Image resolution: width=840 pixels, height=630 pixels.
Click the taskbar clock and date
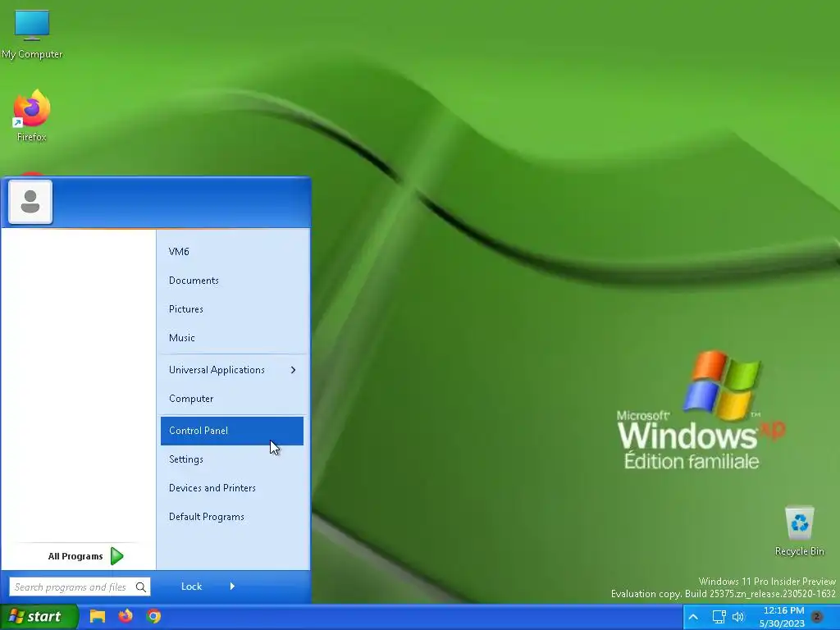pos(783,617)
